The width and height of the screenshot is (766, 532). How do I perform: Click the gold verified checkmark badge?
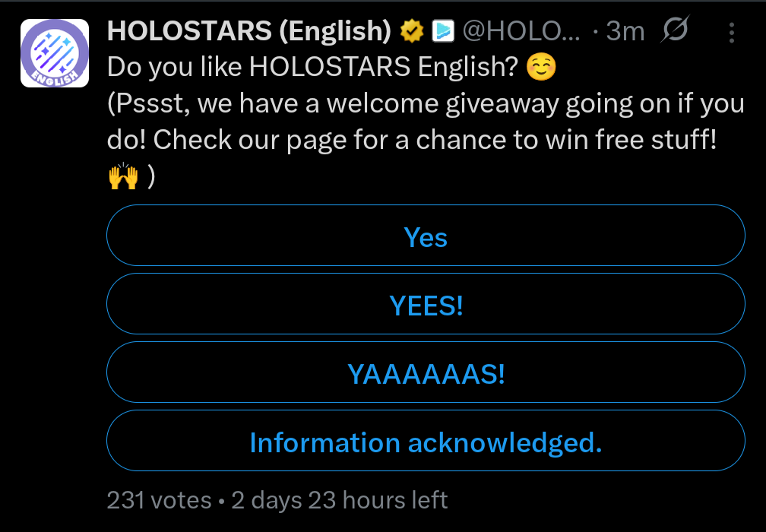[x=412, y=31]
